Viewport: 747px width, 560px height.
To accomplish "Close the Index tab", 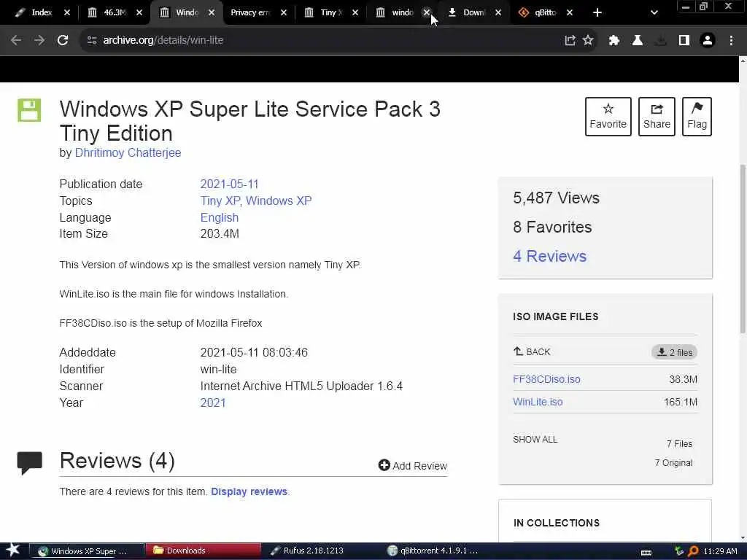I will 67,12.
